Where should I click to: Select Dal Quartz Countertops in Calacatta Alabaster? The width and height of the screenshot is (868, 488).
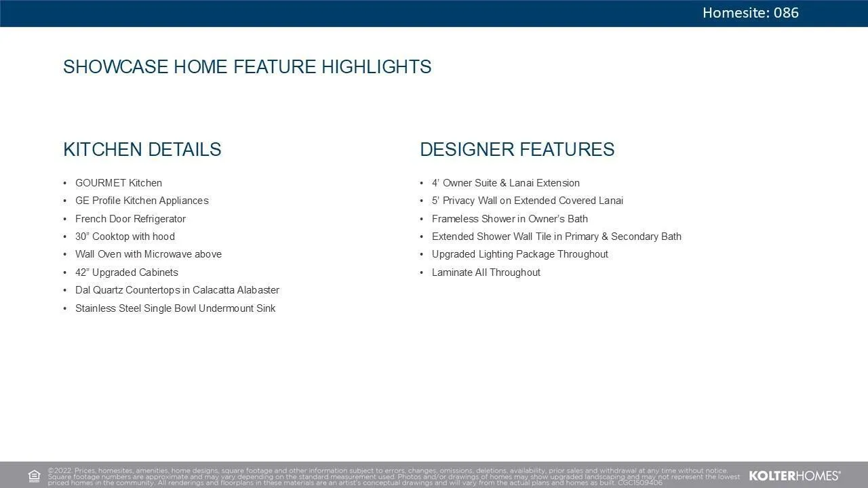(x=177, y=290)
